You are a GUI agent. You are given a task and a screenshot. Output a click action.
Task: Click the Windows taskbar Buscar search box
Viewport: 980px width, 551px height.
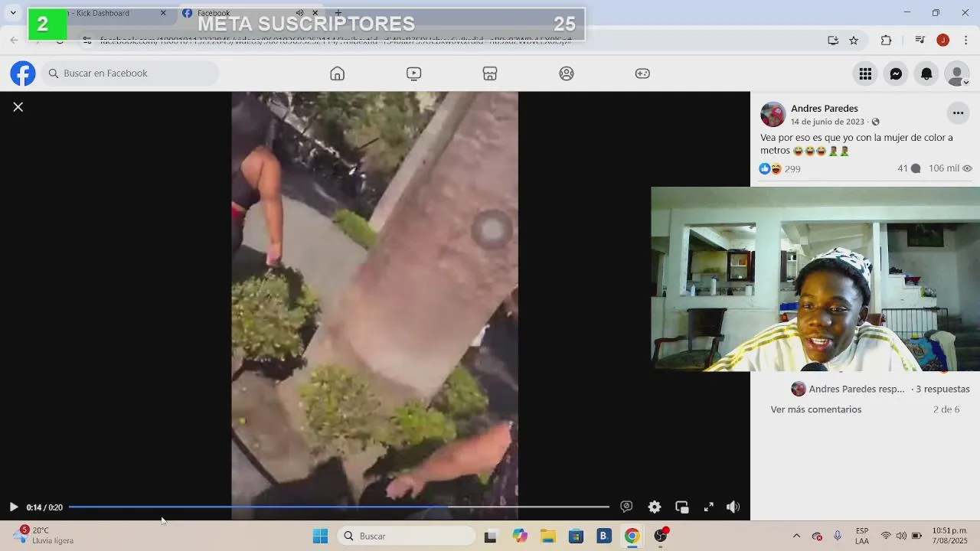(x=406, y=536)
